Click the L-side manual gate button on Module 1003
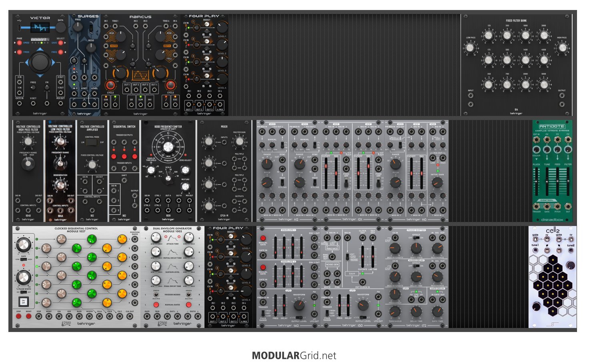589x364 pixels. tap(156, 305)
